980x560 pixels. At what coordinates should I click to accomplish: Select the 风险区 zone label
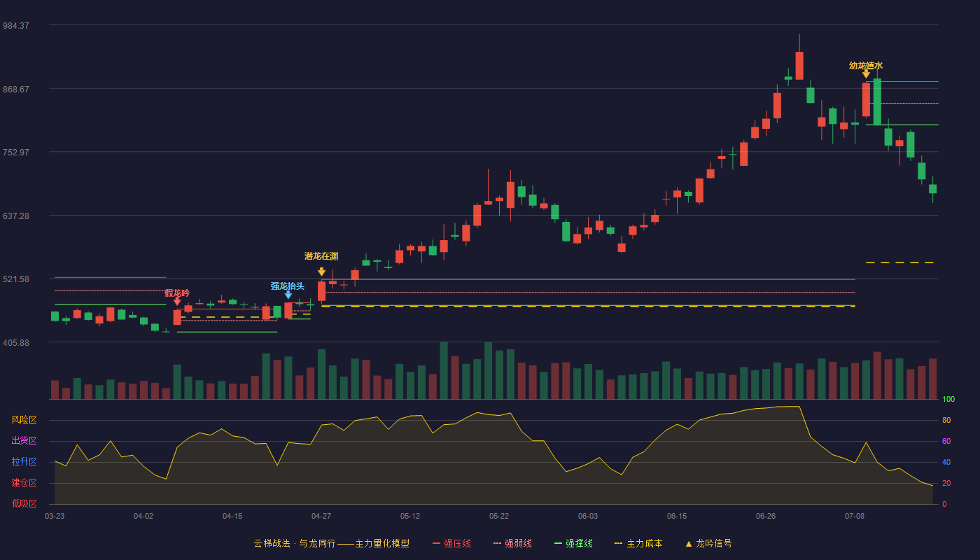tap(24, 420)
